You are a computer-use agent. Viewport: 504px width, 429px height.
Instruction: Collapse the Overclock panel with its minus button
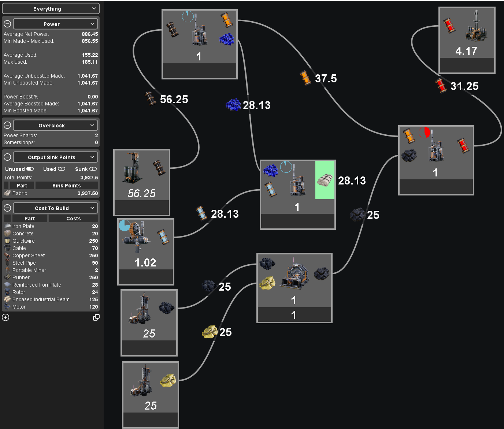pos(7,125)
